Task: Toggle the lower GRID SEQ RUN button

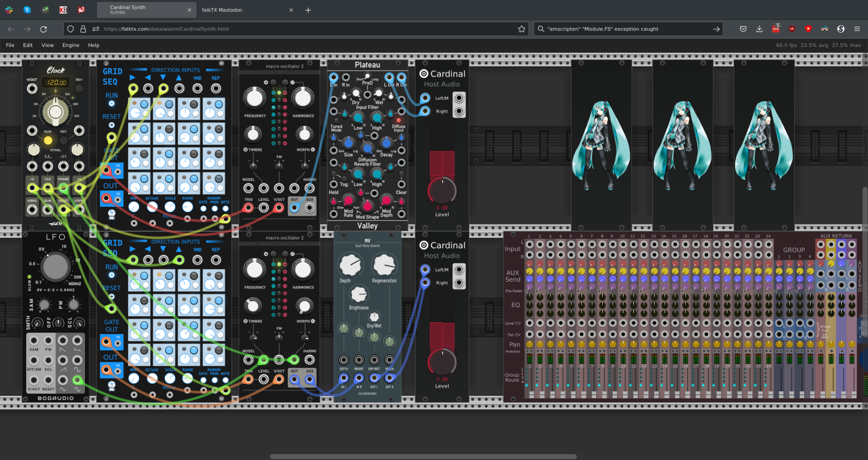Action: pyautogui.click(x=112, y=275)
